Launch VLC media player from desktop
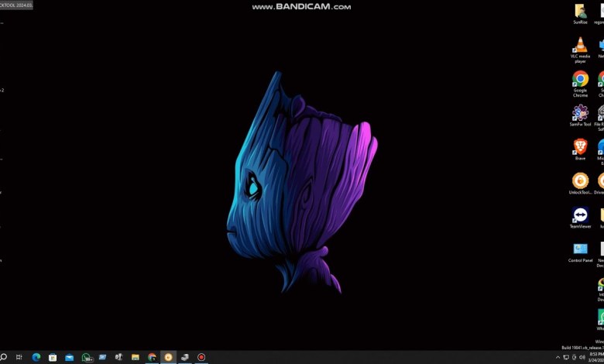604x364 pixels. coord(580,50)
